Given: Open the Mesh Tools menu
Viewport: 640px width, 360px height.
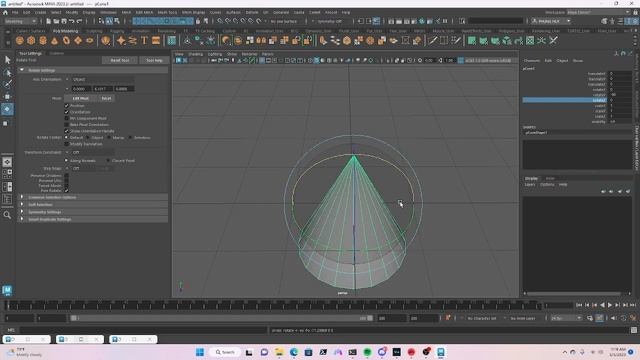Looking at the screenshot, I should [x=167, y=12].
